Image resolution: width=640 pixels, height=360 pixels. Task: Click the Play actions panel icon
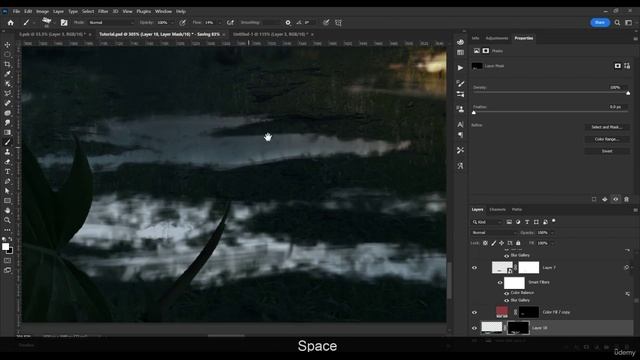(460, 68)
